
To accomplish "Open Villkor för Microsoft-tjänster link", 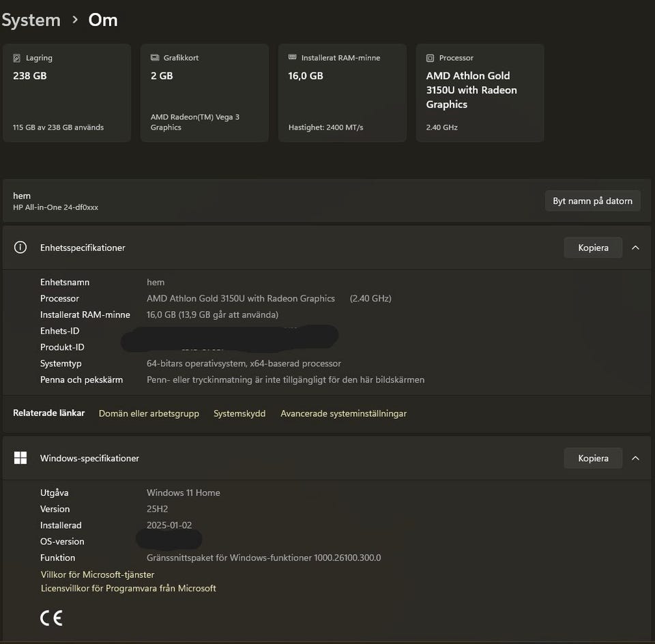I will tap(98, 574).
